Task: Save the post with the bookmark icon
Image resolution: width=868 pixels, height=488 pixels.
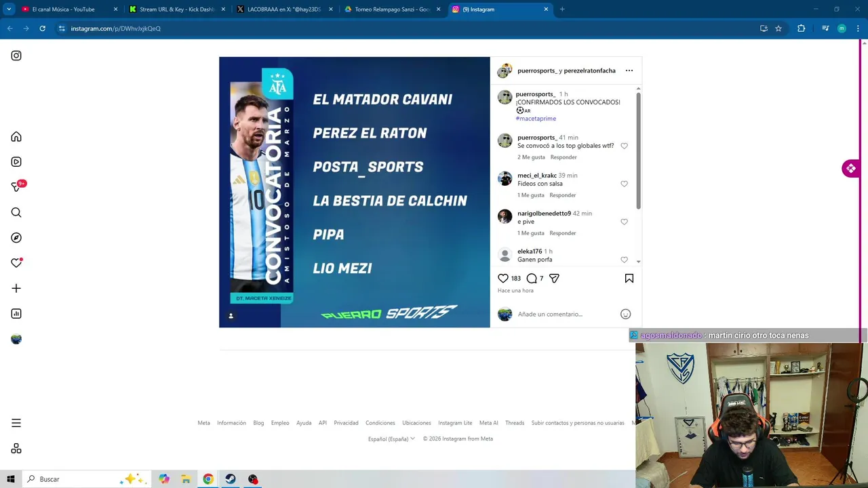Action: click(x=629, y=279)
